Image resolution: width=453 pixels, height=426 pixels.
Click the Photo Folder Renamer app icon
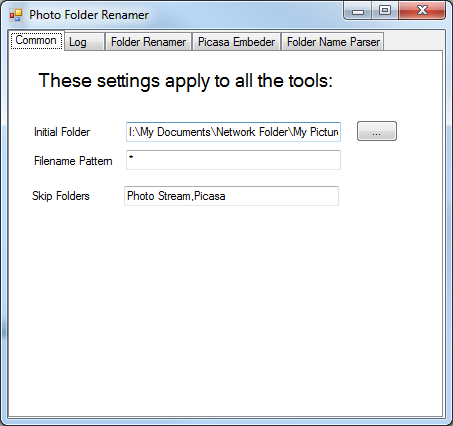point(16,15)
